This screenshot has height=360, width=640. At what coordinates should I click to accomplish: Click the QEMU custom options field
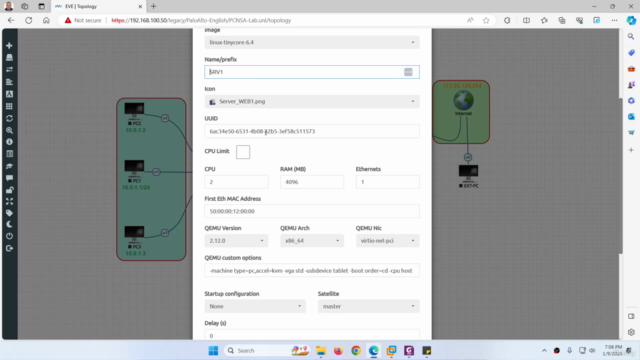312,271
